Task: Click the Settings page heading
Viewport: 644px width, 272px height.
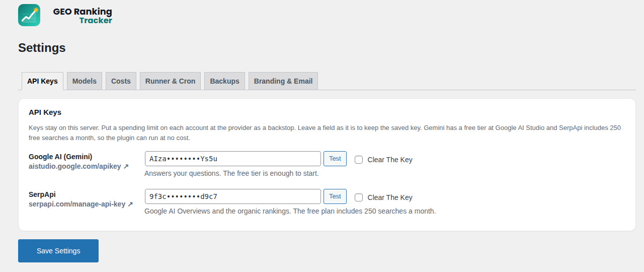Action: point(42,48)
